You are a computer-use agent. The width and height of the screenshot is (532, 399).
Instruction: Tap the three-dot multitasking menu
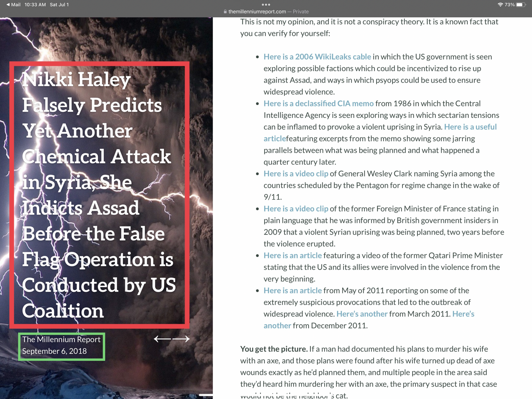(266, 4)
